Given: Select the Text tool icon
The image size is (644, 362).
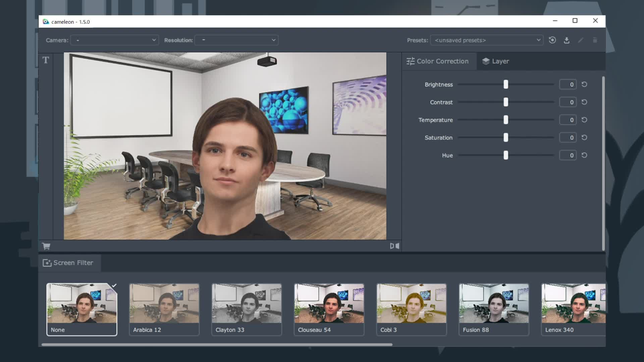Looking at the screenshot, I should click(46, 60).
